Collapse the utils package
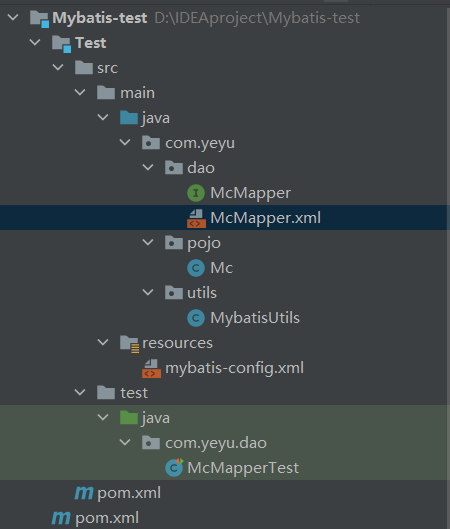This screenshot has width=450, height=529. tap(148, 292)
